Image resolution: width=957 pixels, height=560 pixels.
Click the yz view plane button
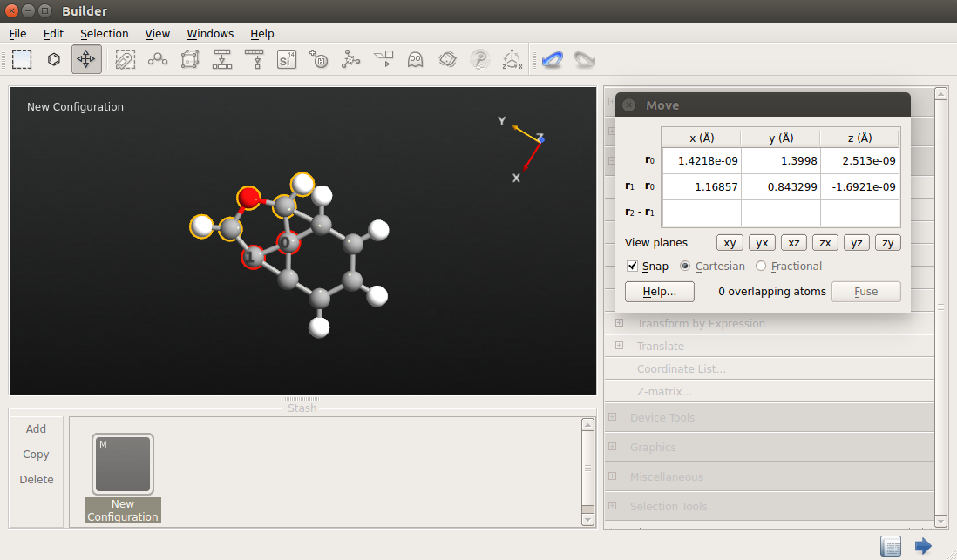pos(856,243)
